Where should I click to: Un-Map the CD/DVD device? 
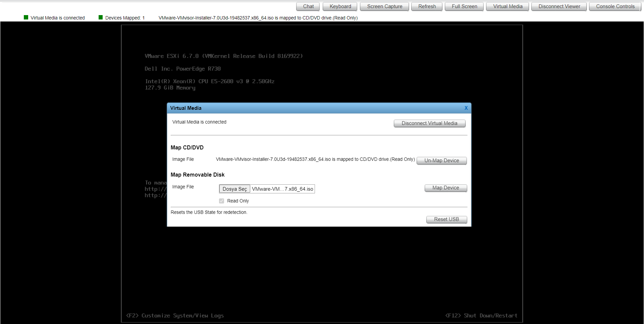(442, 160)
